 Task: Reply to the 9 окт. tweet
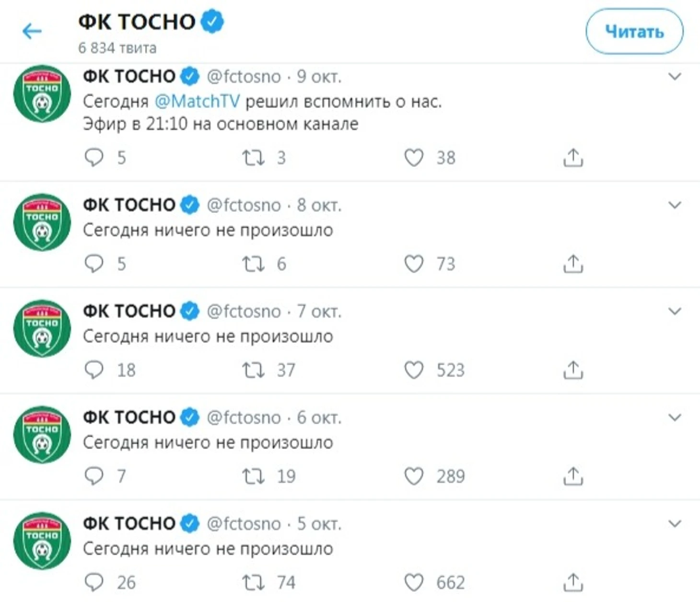pyautogui.click(x=94, y=158)
